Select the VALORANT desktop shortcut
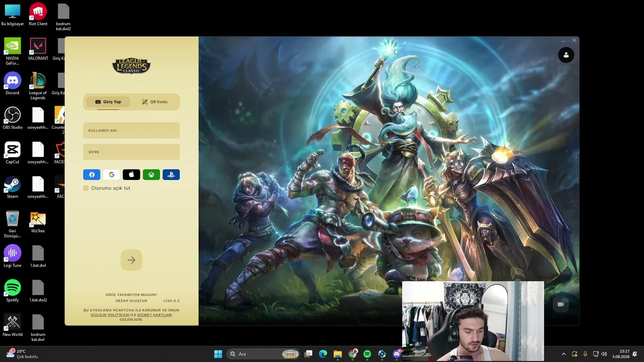 point(38,49)
